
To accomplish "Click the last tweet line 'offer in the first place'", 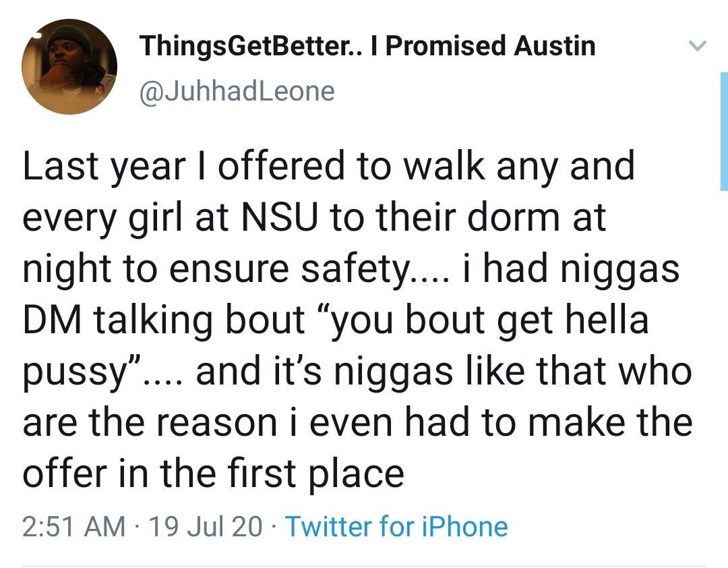I will 213,474.
